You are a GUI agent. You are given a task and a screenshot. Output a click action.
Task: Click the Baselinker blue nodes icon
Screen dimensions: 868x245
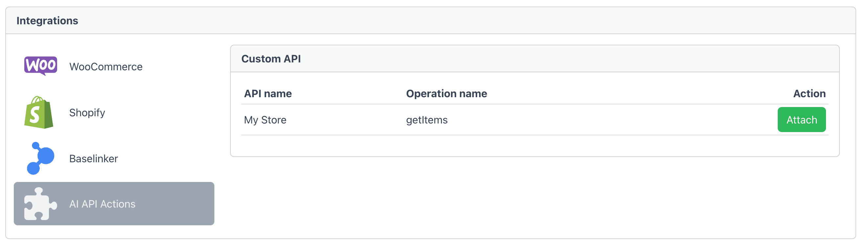[x=40, y=158]
